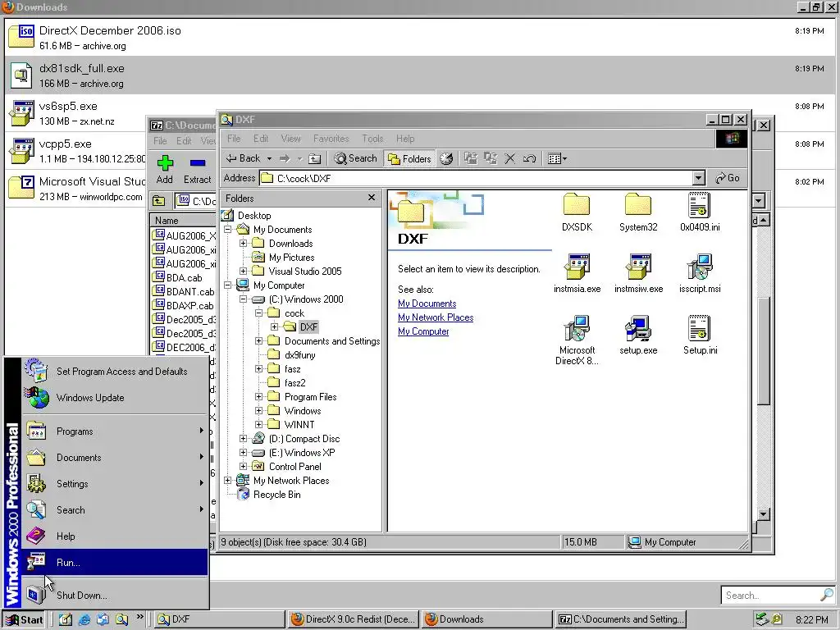Screen dimensions: 840x630
Task: Click the Start button on taskbar
Action: coord(24,620)
